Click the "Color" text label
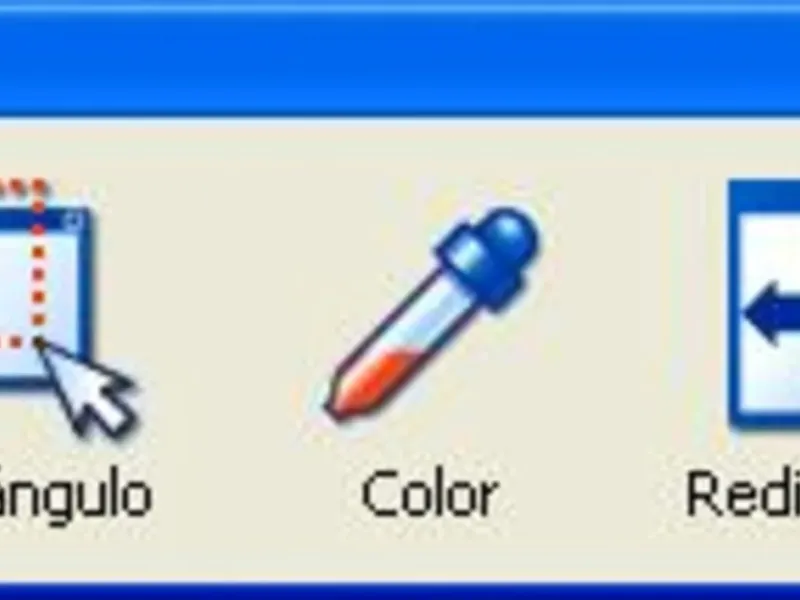 pyautogui.click(x=430, y=493)
